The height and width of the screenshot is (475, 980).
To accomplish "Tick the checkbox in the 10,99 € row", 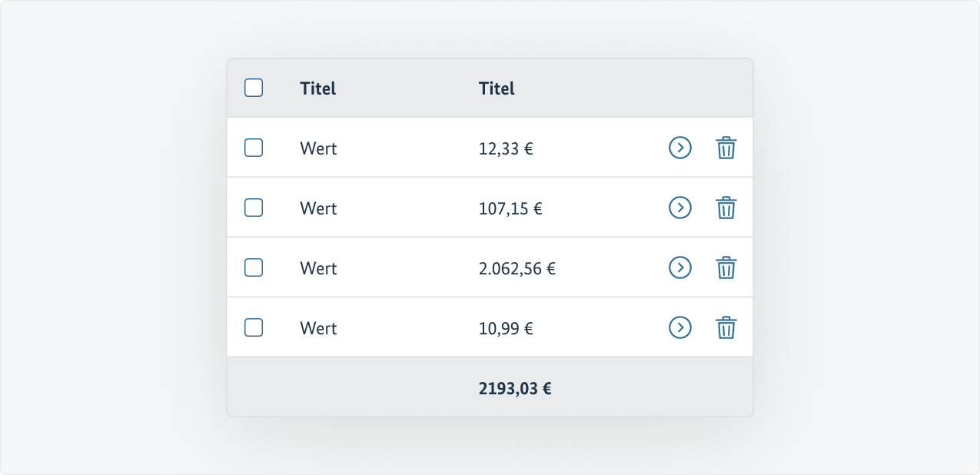I will pyautogui.click(x=254, y=327).
